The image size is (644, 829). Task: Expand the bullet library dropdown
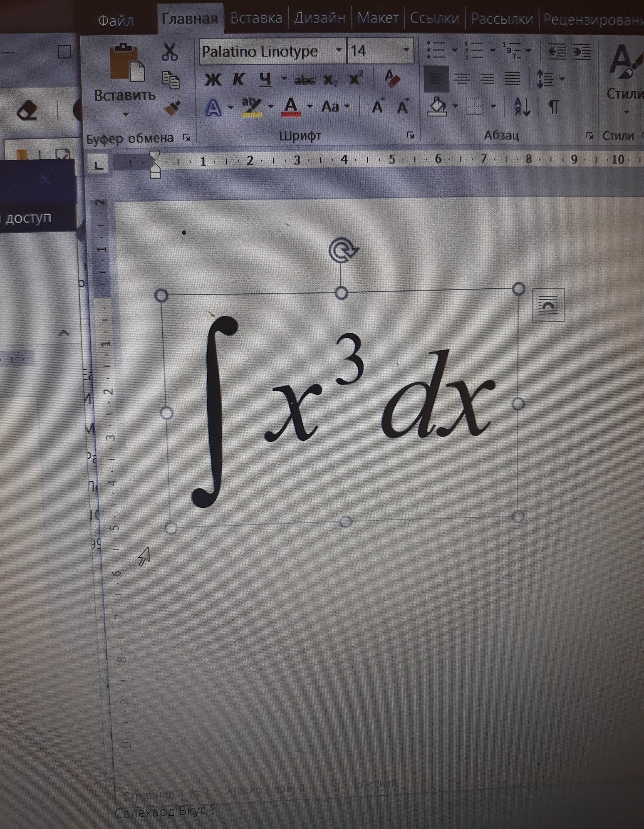pos(454,50)
